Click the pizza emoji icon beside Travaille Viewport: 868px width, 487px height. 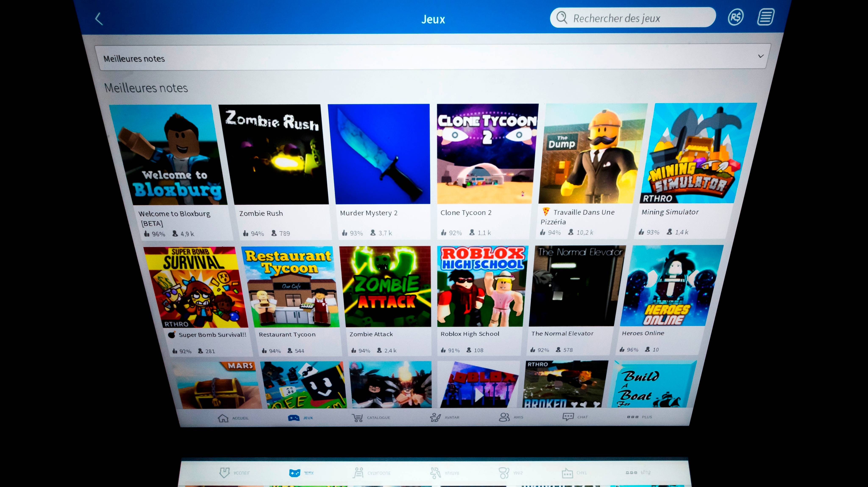pyautogui.click(x=546, y=212)
